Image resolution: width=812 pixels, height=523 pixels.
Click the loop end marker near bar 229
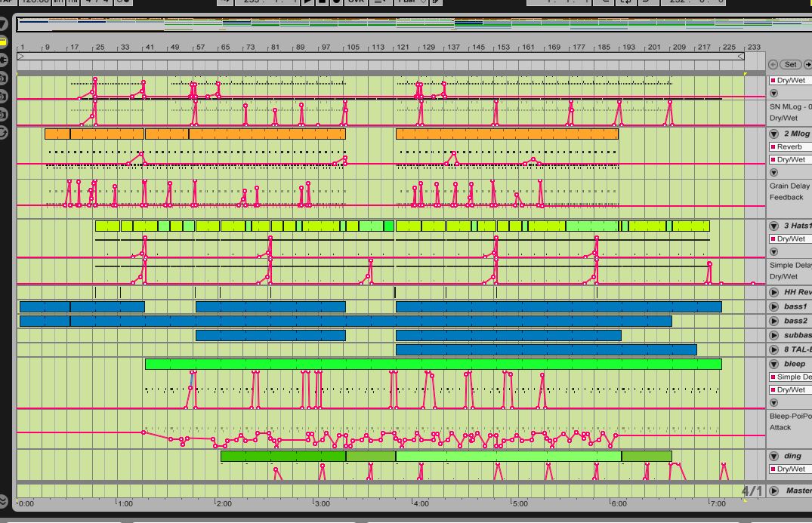pyautogui.click(x=741, y=56)
